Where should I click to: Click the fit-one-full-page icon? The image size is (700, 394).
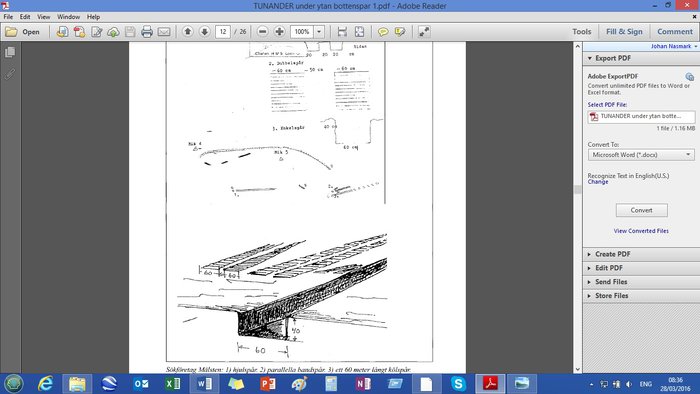pos(359,32)
